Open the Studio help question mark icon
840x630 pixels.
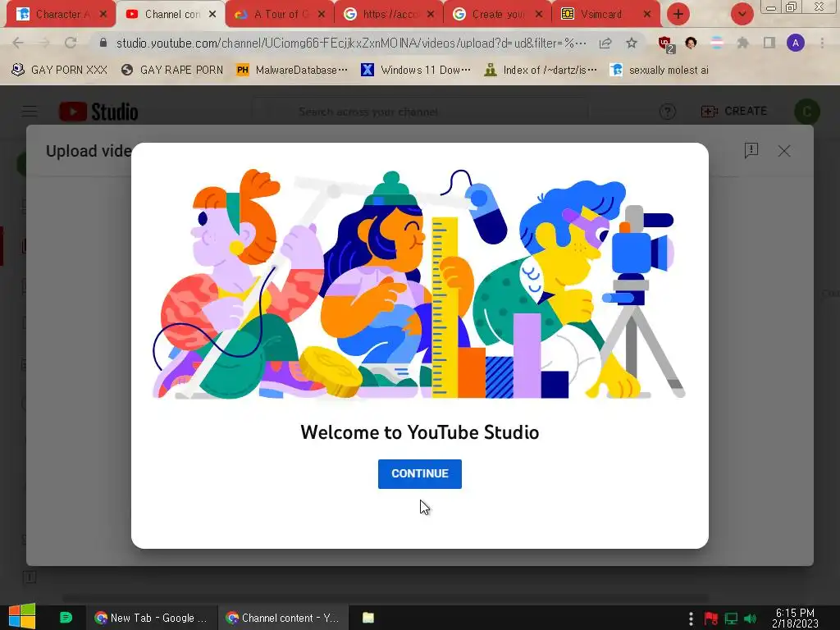point(667,112)
